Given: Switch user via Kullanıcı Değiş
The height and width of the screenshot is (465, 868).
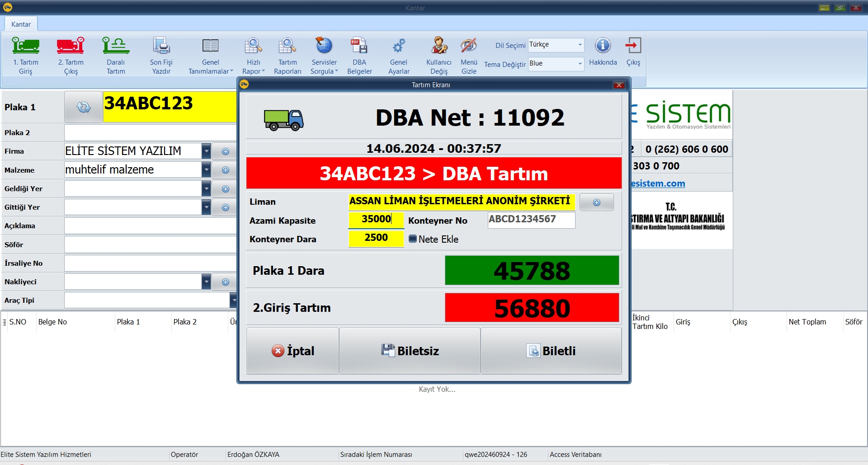Looking at the screenshot, I should click(438, 54).
